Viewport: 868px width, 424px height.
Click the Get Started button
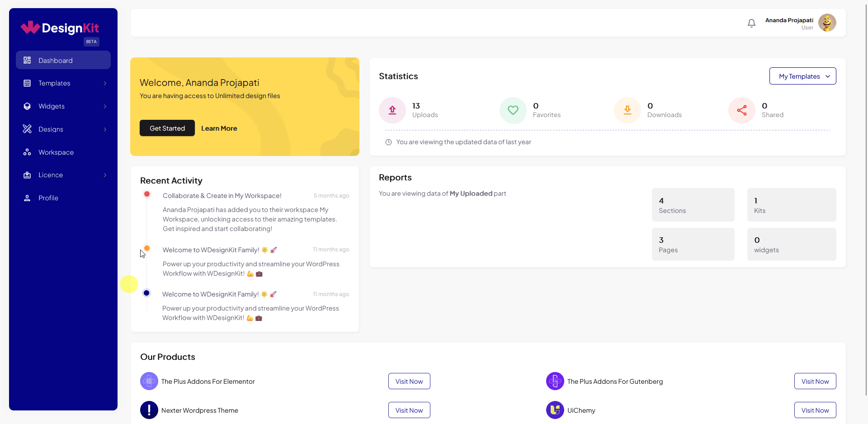tap(167, 128)
